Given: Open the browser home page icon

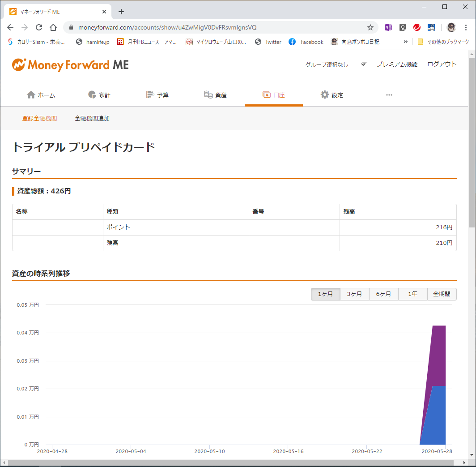Looking at the screenshot, I should pos(53,27).
